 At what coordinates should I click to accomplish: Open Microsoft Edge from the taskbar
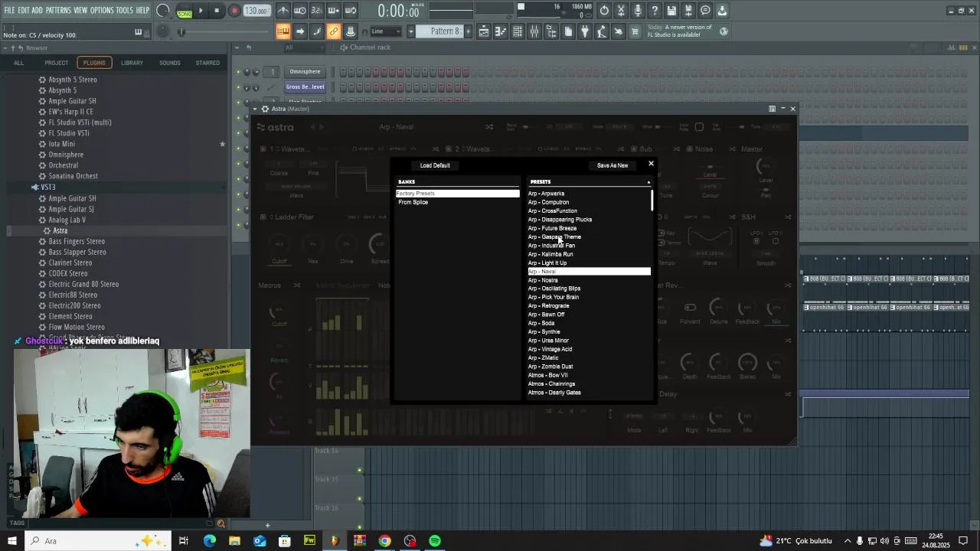coord(209,541)
